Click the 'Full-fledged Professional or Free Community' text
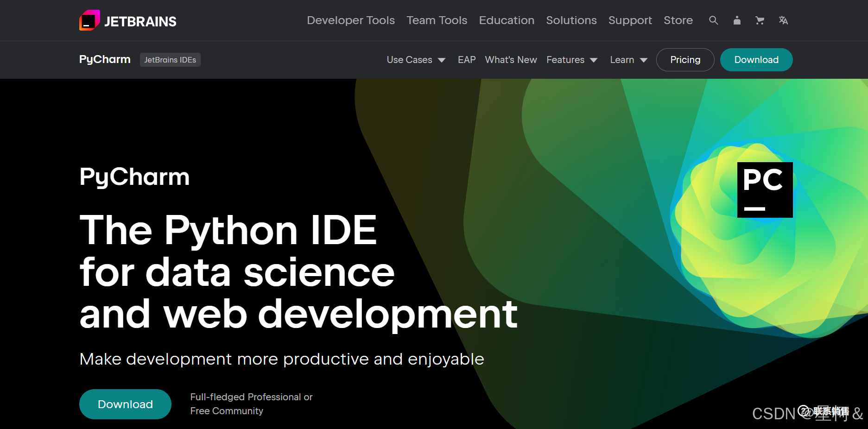This screenshot has height=429, width=868. [251, 404]
